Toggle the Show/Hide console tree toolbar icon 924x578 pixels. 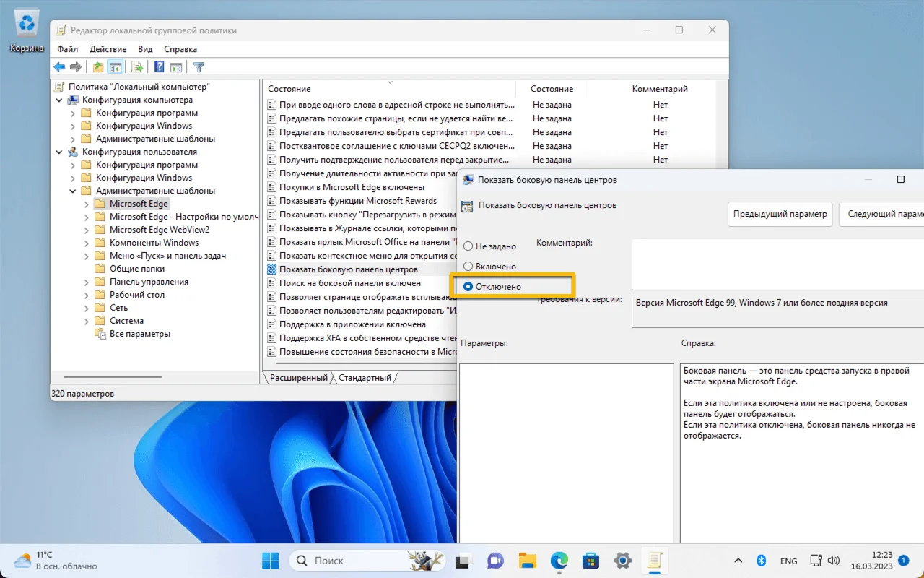coord(115,67)
